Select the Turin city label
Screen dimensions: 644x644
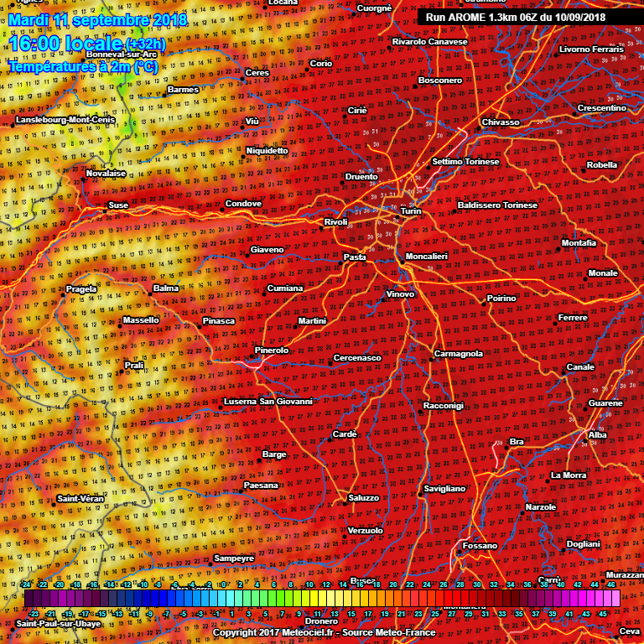tap(411, 211)
